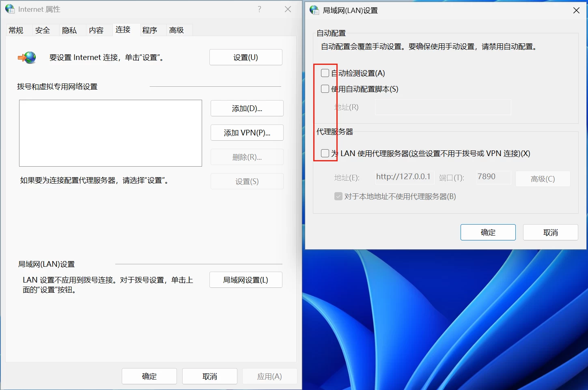
Task: Click the globe icon beside Internet 连接 text
Action: click(27, 58)
